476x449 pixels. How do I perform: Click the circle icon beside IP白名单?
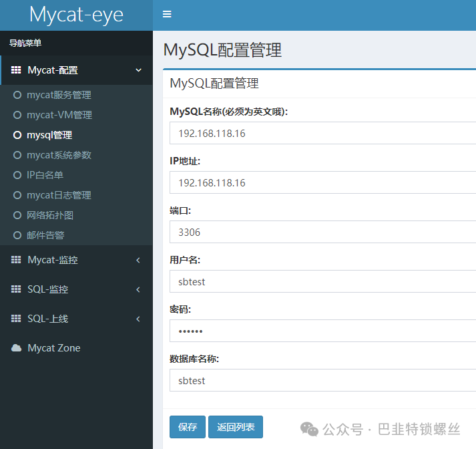point(17,175)
